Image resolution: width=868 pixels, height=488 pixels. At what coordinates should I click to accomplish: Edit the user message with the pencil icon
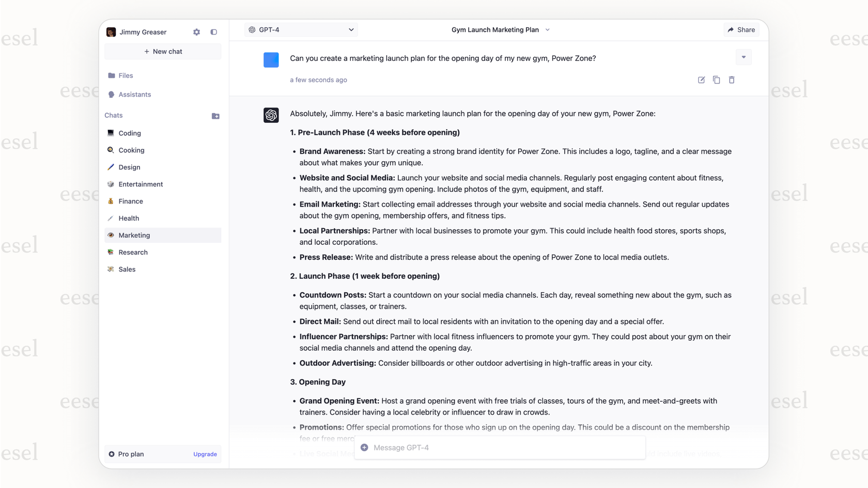[701, 80]
